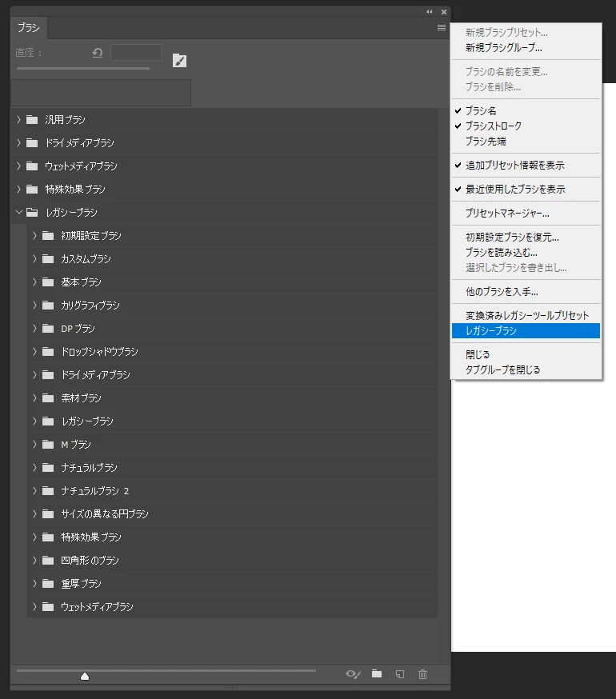Click folder icon beside カスタムブラシ
Screen dimensions: 616x699
(x=48, y=258)
